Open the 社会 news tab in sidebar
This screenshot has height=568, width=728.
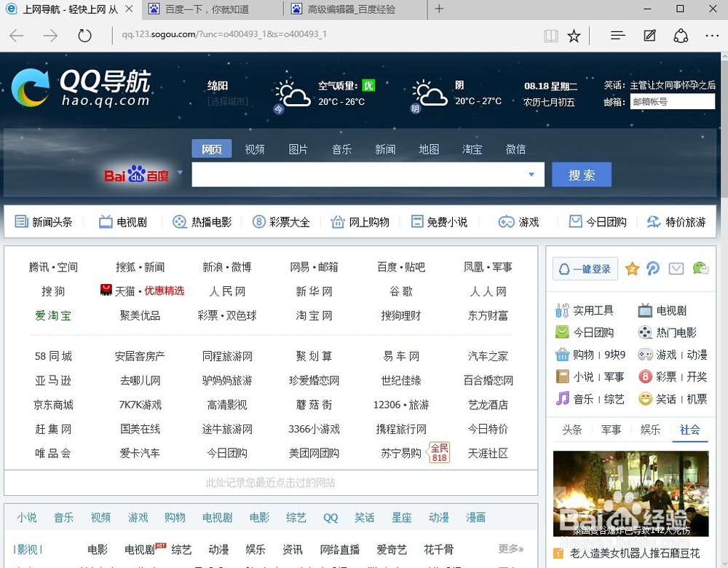[x=689, y=430]
